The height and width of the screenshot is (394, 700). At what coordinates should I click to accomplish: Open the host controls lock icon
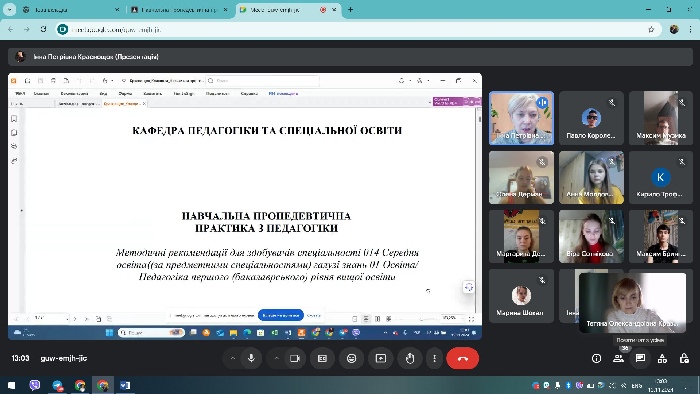684,358
